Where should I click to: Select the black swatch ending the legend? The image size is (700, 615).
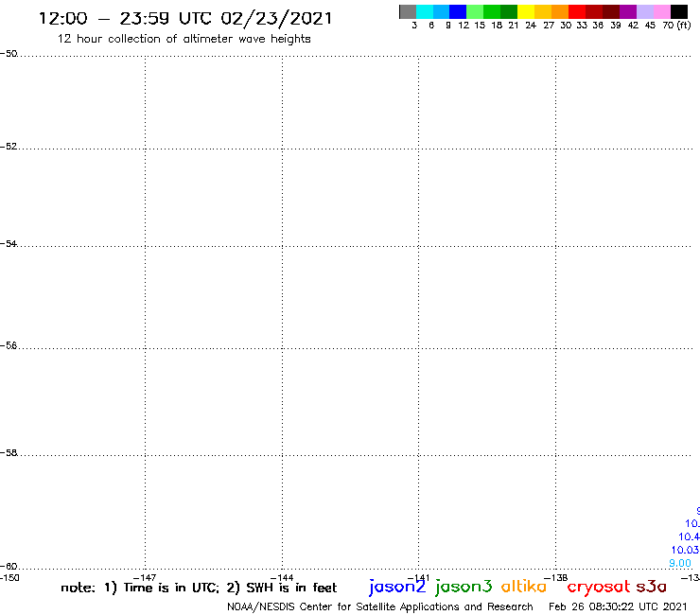[679, 11]
